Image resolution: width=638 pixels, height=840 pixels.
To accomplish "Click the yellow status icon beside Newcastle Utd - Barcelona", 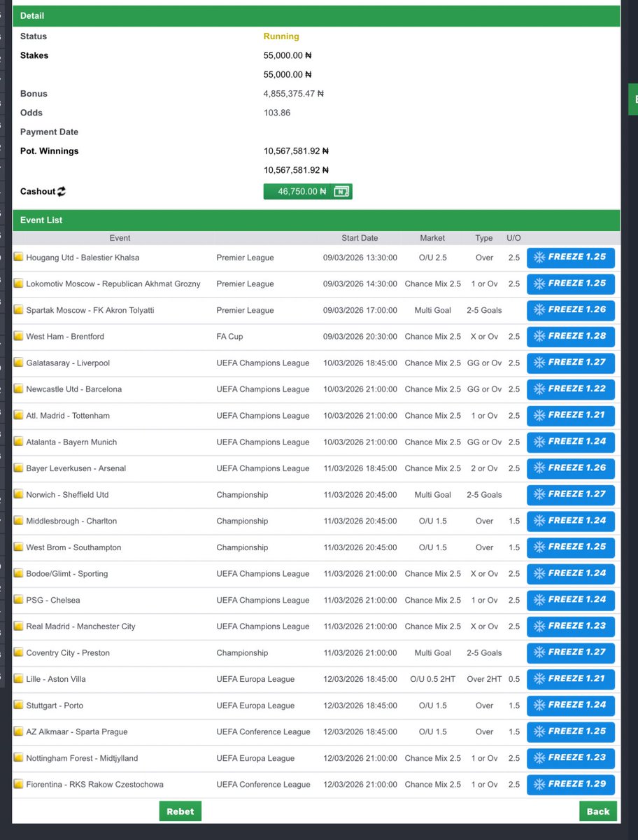I will (18, 389).
